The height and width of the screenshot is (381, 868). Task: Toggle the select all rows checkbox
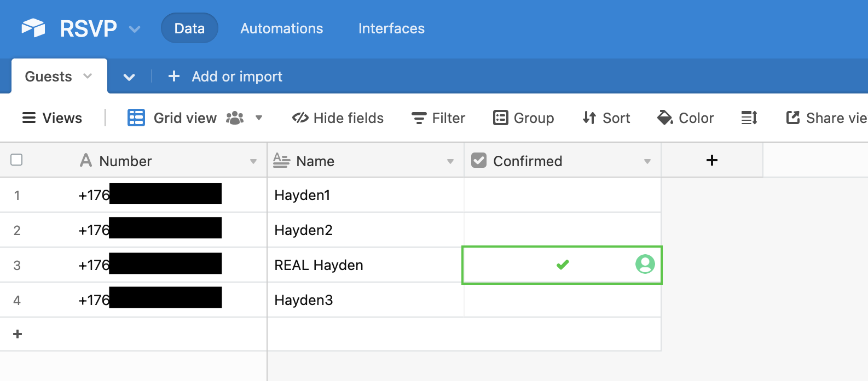pyautogui.click(x=16, y=160)
